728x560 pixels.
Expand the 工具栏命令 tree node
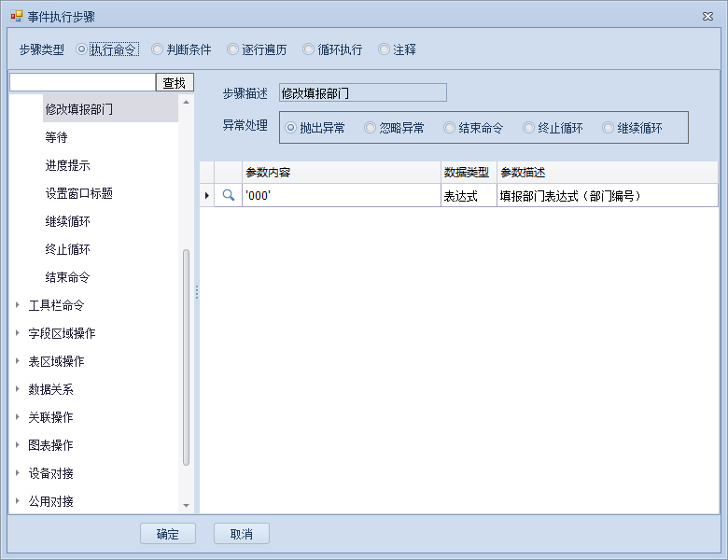pos(18,305)
